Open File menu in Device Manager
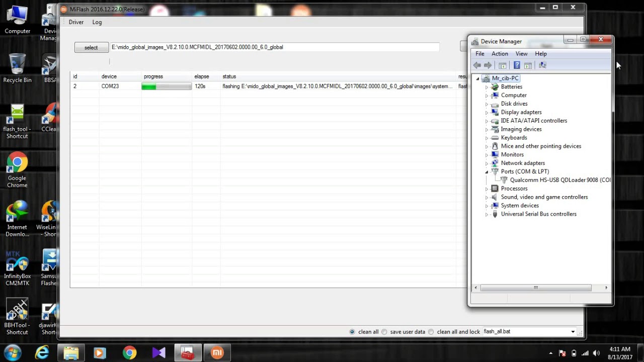This screenshot has width=644, height=362. tap(480, 54)
